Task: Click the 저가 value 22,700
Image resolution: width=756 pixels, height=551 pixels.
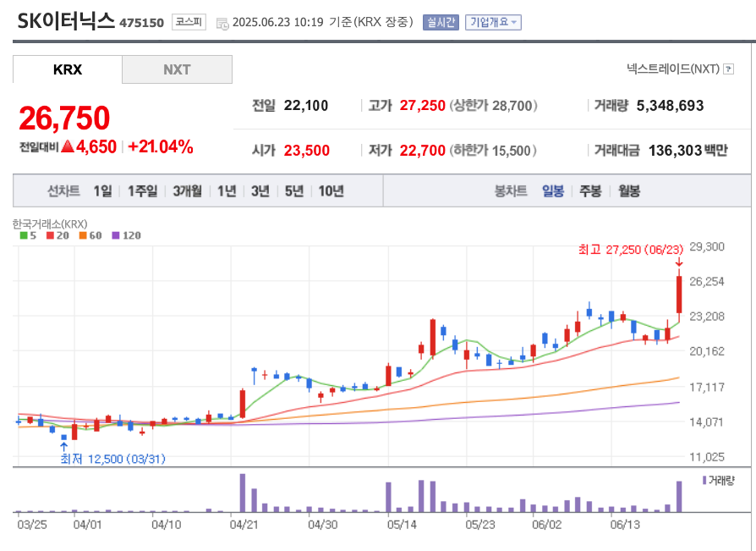Action: pos(422,151)
